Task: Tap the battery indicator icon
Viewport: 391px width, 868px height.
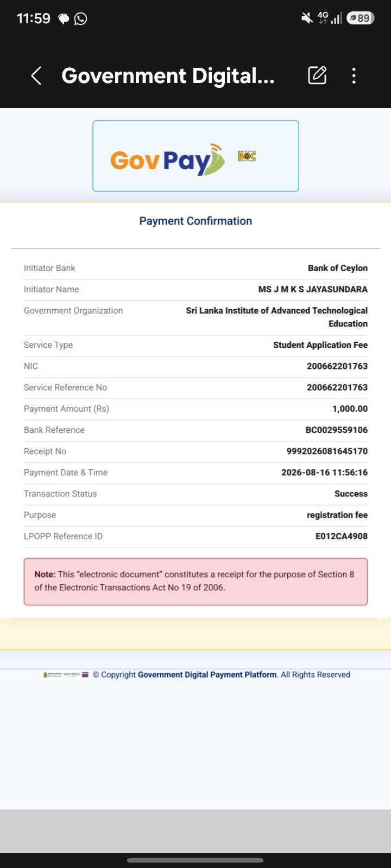Action: point(361,18)
